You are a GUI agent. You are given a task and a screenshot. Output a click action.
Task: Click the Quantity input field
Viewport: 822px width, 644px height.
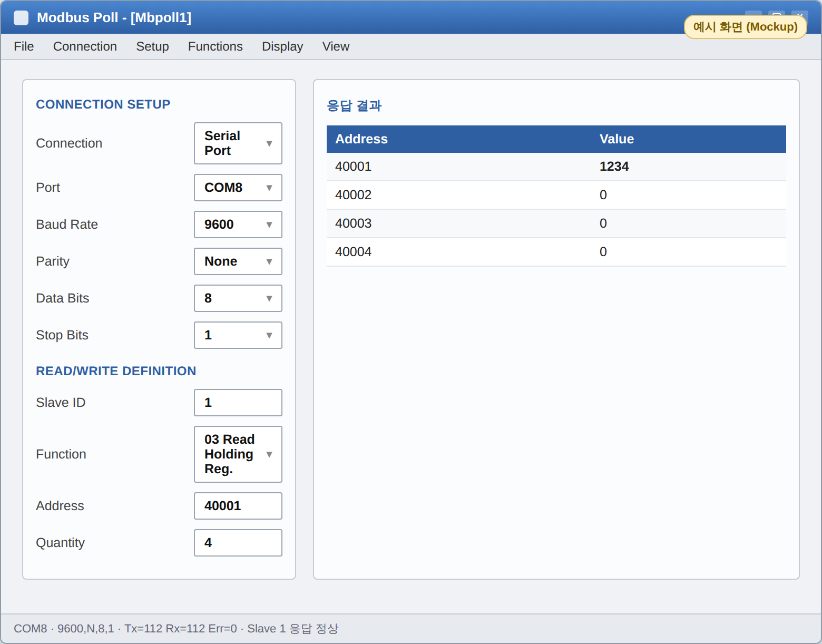click(238, 543)
